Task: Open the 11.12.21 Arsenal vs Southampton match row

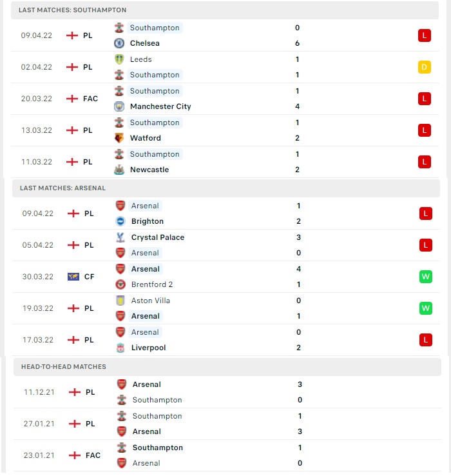Action: (x=227, y=392)
